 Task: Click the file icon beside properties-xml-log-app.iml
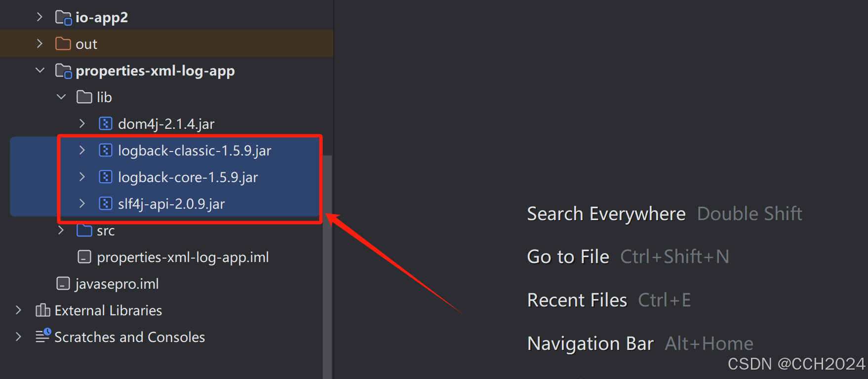(x=84, y=257)
